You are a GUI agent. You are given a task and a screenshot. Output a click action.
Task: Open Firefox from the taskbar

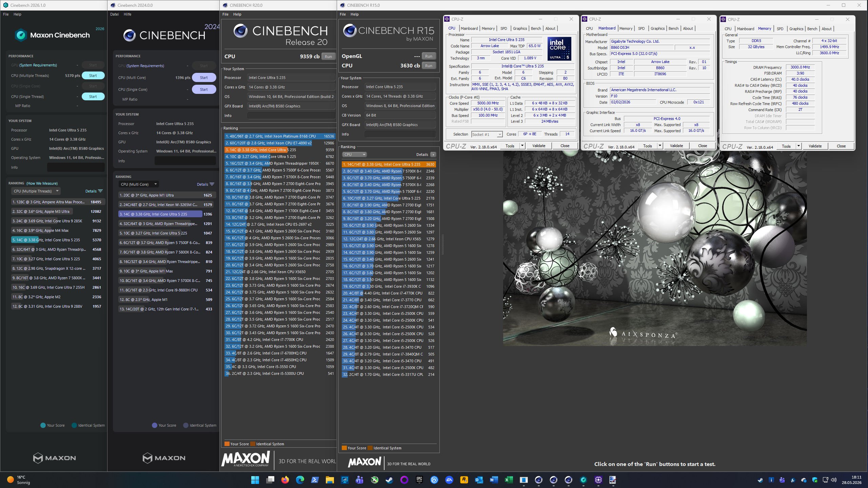(285, 480)
